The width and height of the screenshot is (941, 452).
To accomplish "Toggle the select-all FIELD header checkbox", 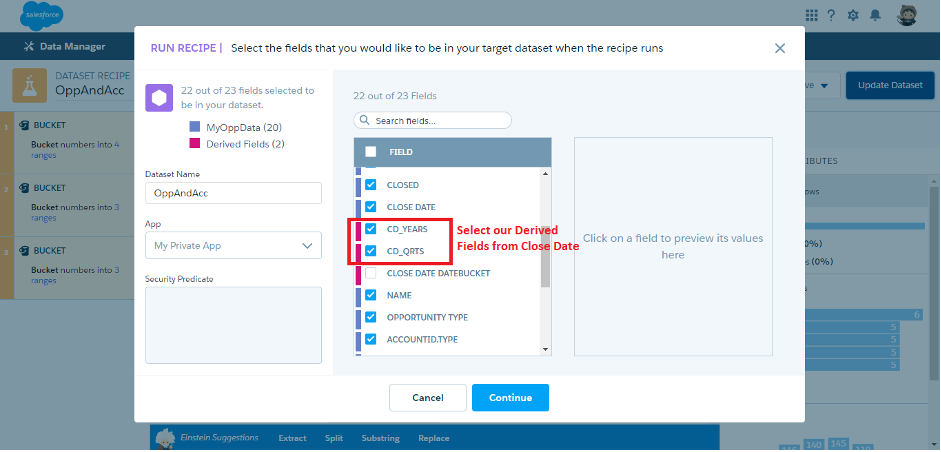I will pyautogui.click(x=371, y=152).
